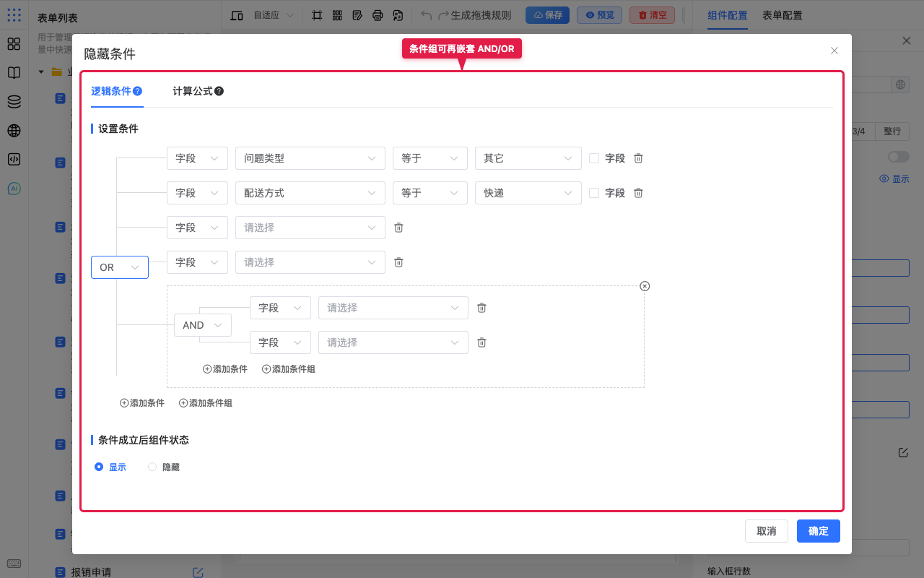Delete the 问题类型 condition row
This screenshot has height=578, width=924.
coord(638,158)
